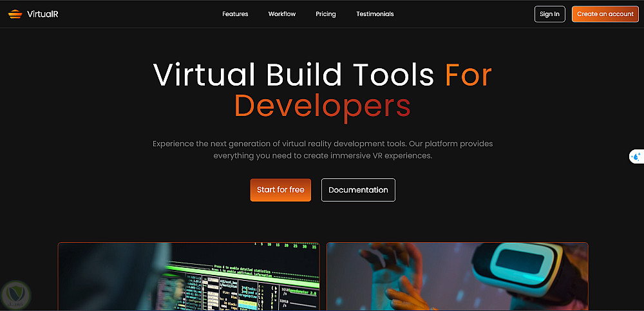Click the "Experience the next generation" paragraph text
The height and width of the screenshot is (311, 644).
[323, 150]
